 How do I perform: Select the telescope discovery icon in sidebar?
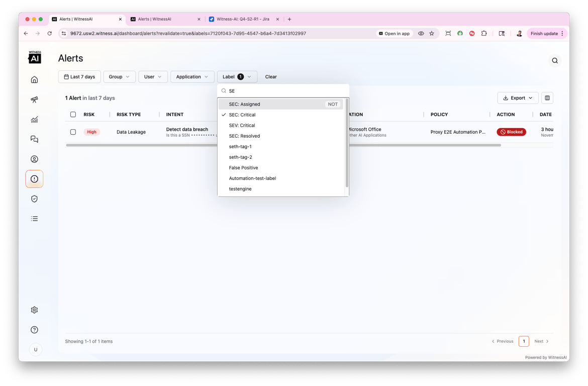click(x=34, y=99)
